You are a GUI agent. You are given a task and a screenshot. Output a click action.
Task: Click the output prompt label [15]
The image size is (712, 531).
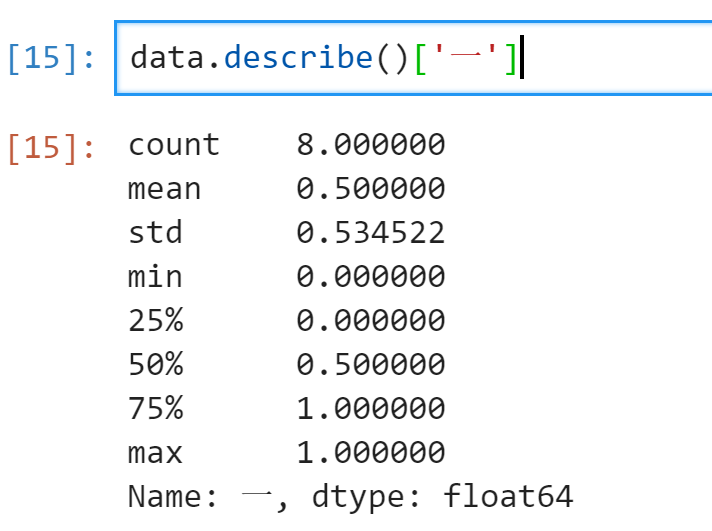tap(51, 149)
